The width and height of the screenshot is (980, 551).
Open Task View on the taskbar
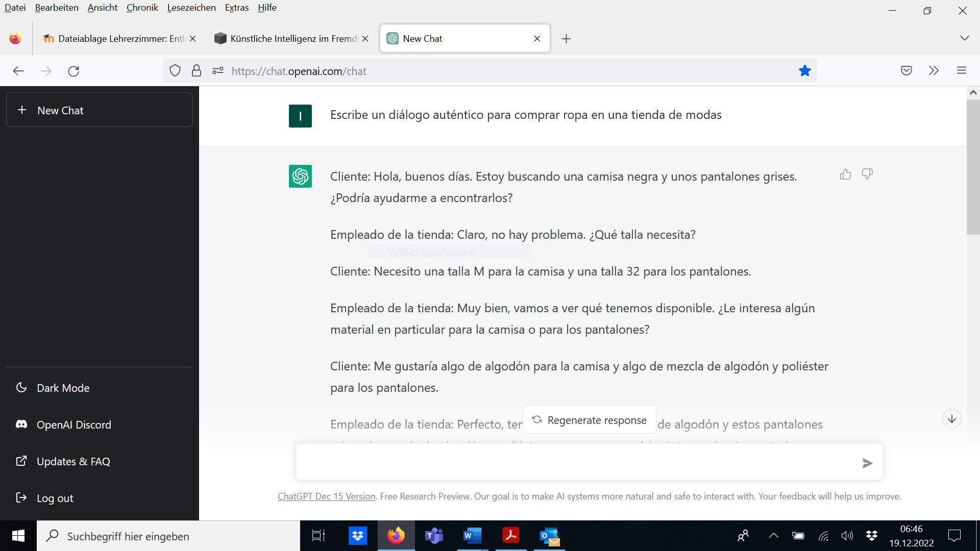coord(318,536)
